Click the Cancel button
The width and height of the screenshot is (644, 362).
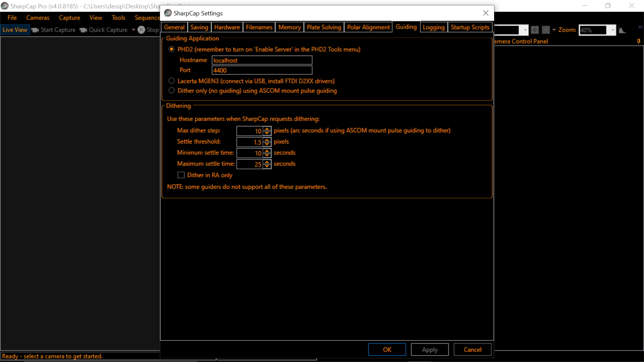tap(473, 350)
